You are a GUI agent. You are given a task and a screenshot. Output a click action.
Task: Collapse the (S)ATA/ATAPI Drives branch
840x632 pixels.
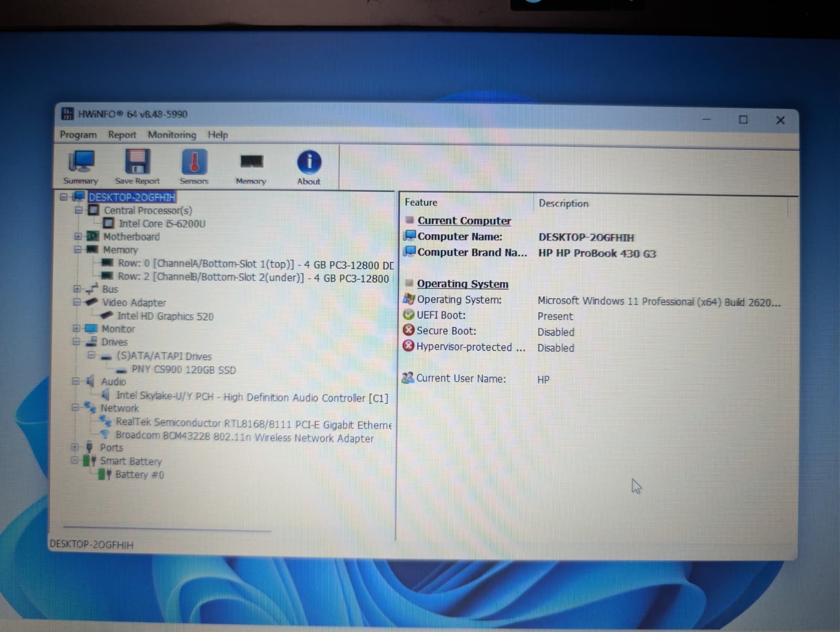tap(91, 355)
